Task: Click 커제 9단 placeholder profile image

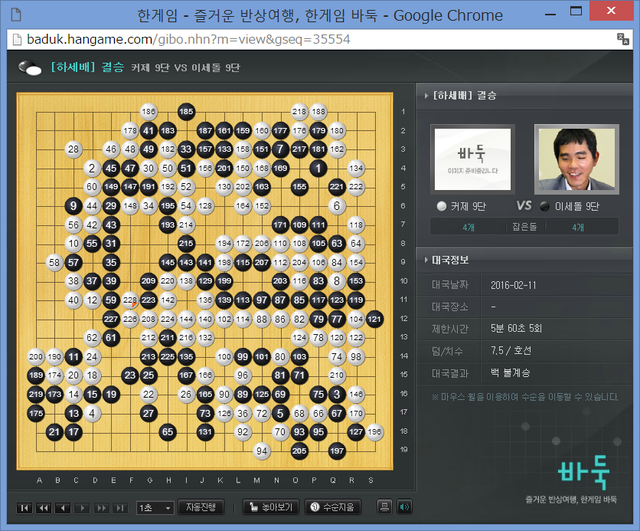Action: click(x=472, y=159)
